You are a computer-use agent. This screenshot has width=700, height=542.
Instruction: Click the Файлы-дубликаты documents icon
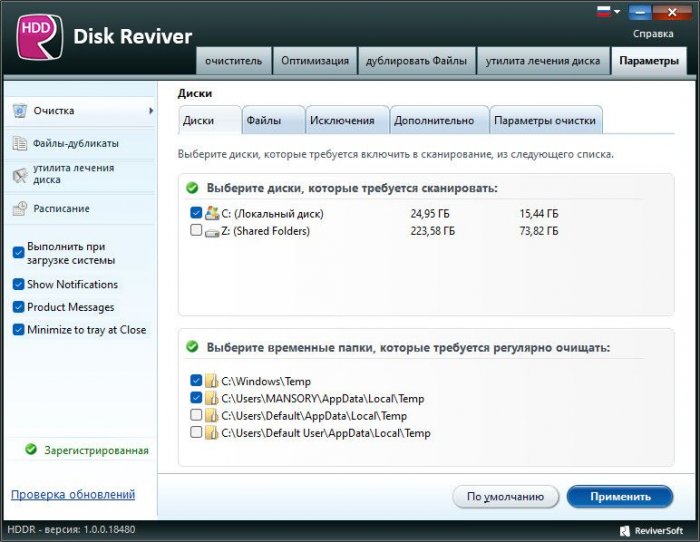pyautogui.click(x=20, y=143)
